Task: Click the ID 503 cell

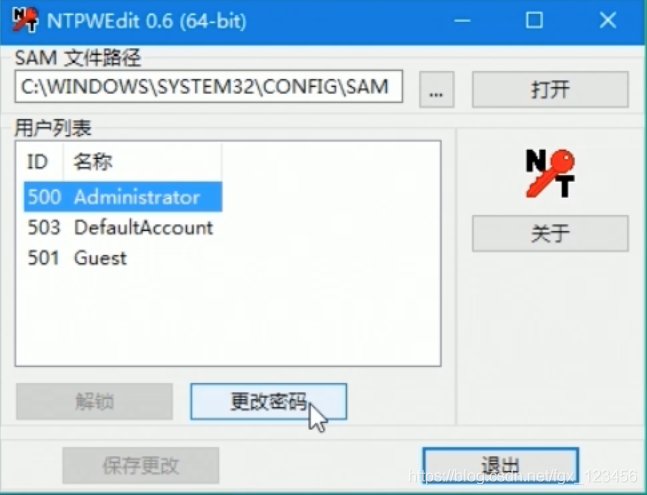Action: click(44, 227)
